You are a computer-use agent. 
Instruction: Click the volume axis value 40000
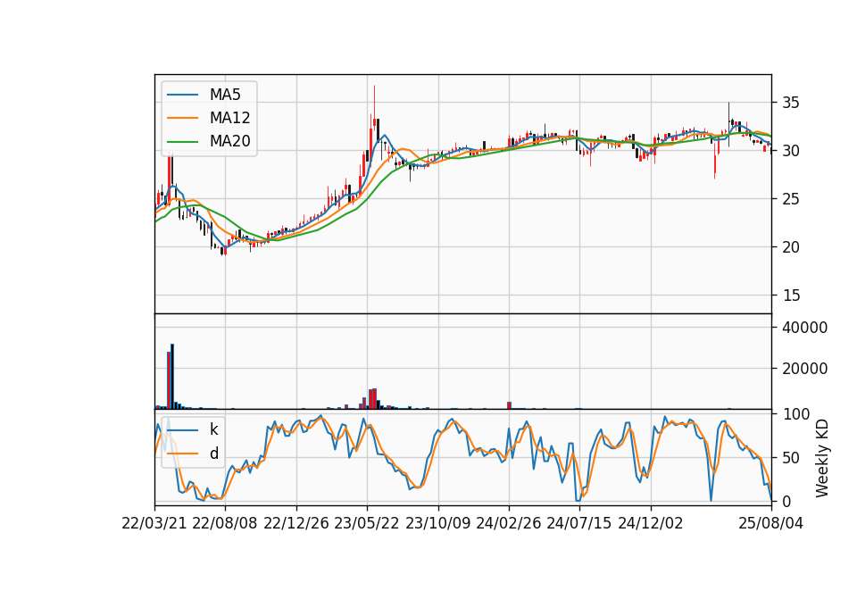(x=804, y=328)
